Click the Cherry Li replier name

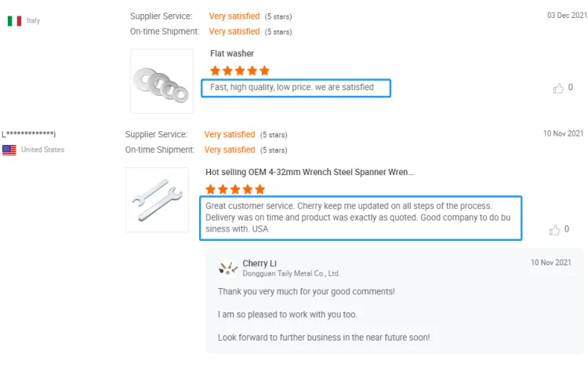tap(260, 263)
